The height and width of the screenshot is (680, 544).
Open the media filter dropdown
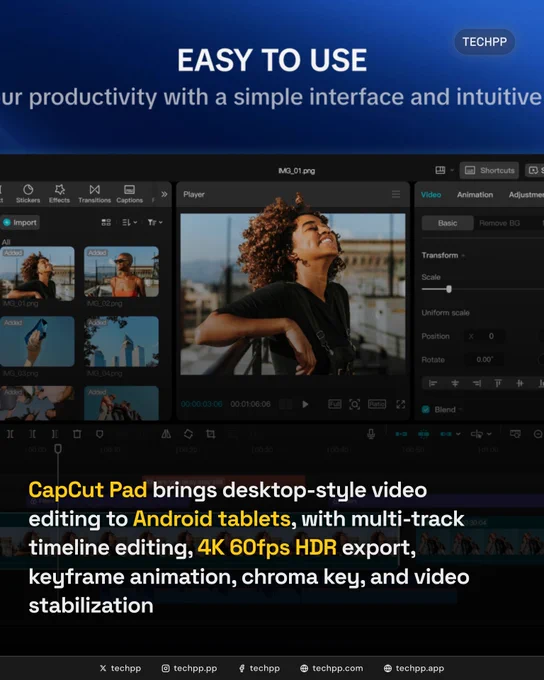pyautogui.click(x=155, y=222)
